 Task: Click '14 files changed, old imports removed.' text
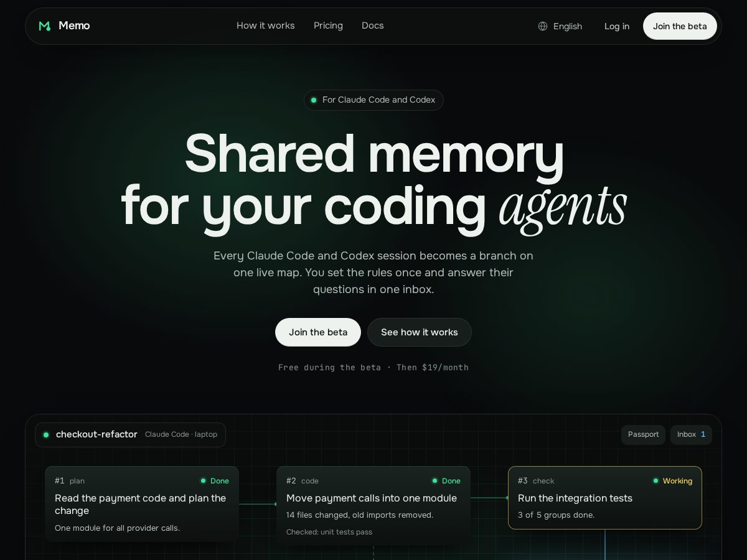coord(360,515)
